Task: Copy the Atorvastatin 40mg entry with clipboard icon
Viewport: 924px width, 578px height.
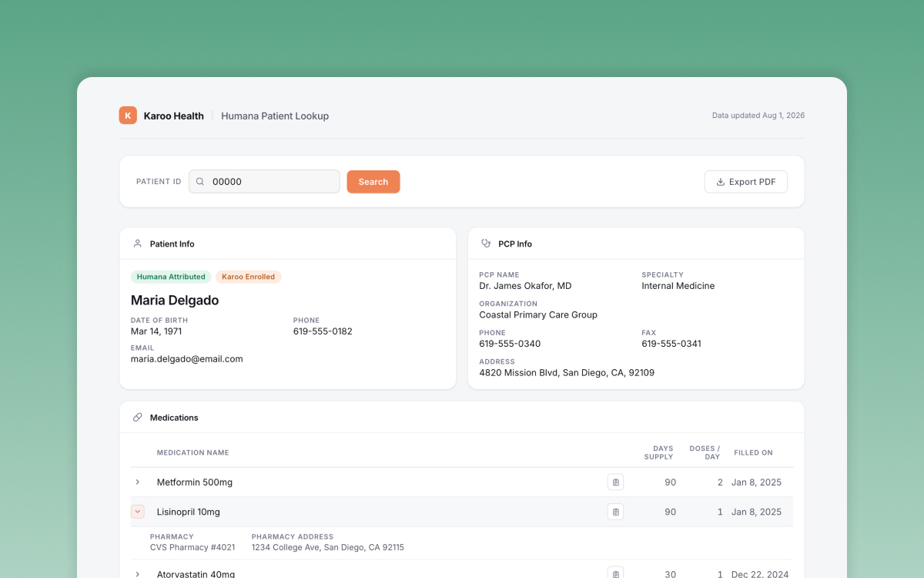Action: click(615, 573)
